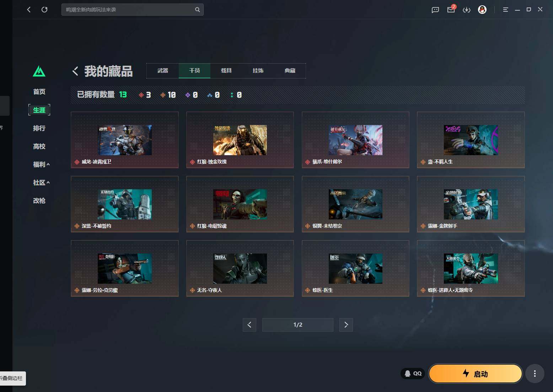Open 排行 in the sidebar
This screenshot has height=392, width=553.
tap(39, 128)
